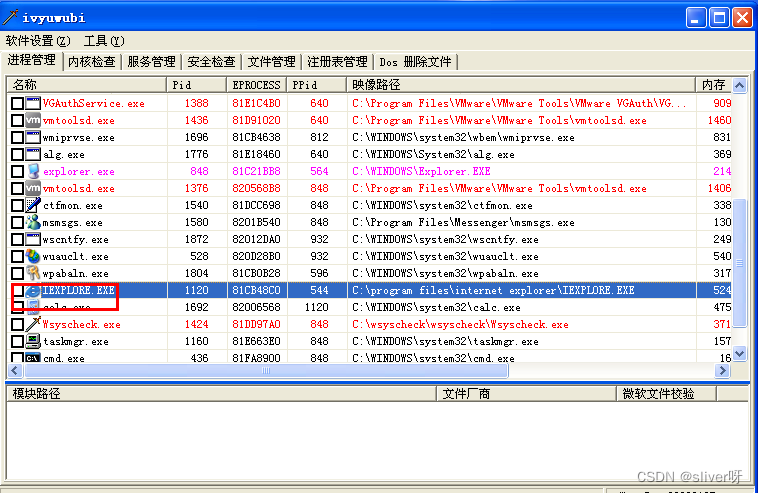The width and height of the screenshot is (758, 493).
Task: Open the 软件设置 menu
Action: pyautogui.click(x=38, y=41)
